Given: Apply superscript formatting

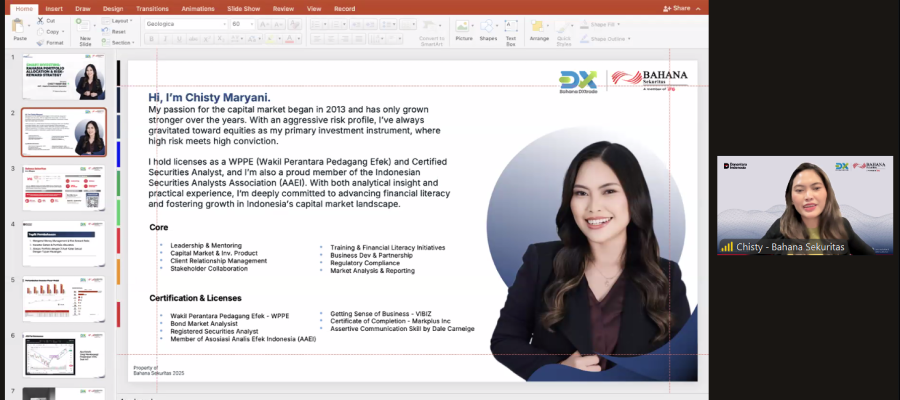Looking at the screenshot, I should coord(207,39).
